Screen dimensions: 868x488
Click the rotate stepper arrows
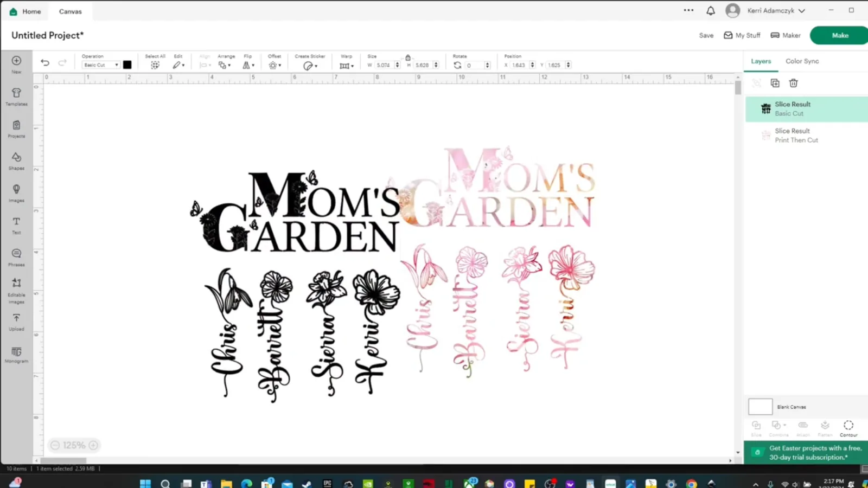tap(487, 65)
